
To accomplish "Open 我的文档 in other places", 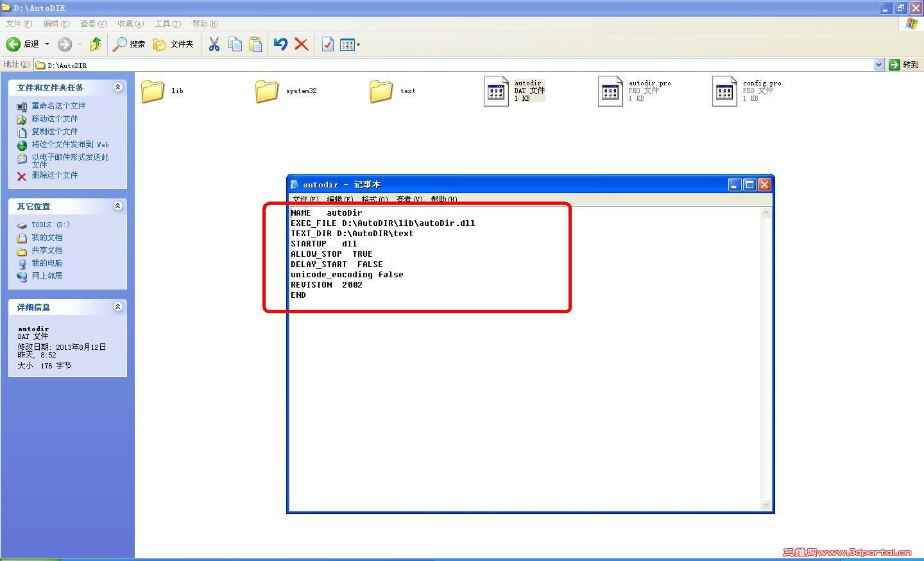I will (x=47, y=237).
